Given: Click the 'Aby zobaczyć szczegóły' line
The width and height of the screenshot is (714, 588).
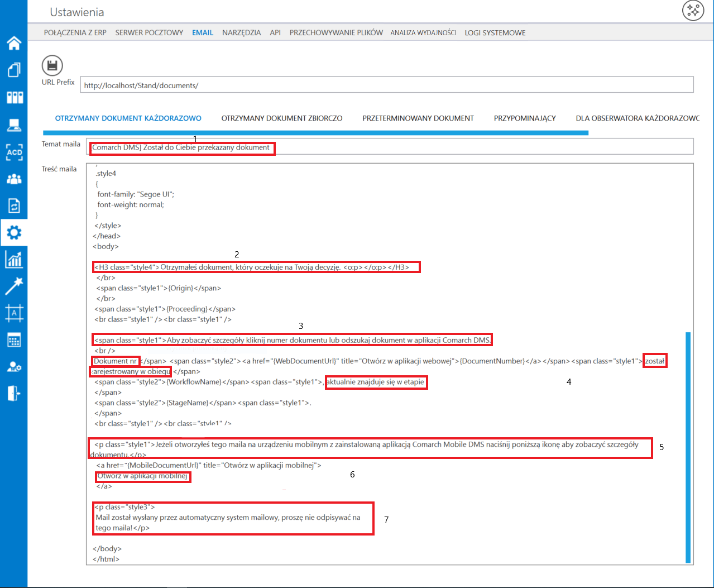Looking at the screenshot, I should click(293, 340).
